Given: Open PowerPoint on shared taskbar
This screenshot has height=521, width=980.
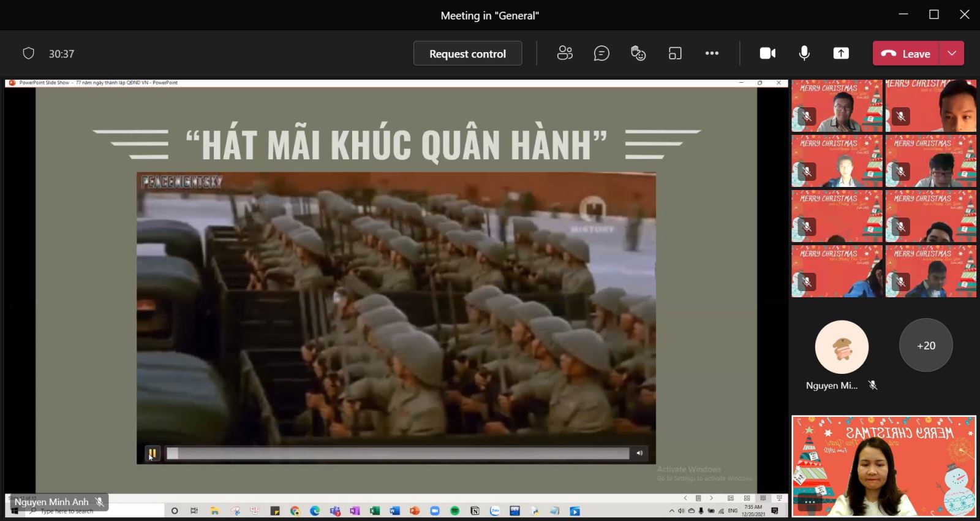Looking at the screenshot, I should 415,511.
